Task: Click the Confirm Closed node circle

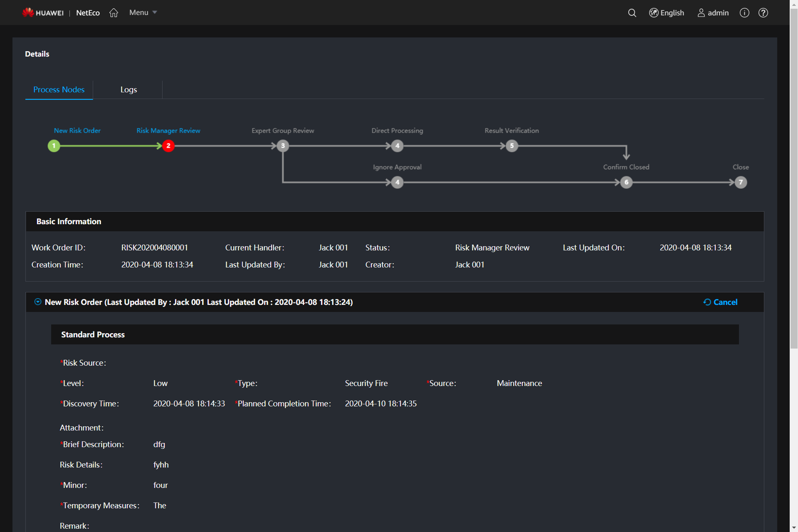Action: pyautogui.click(x=626, y=182)
